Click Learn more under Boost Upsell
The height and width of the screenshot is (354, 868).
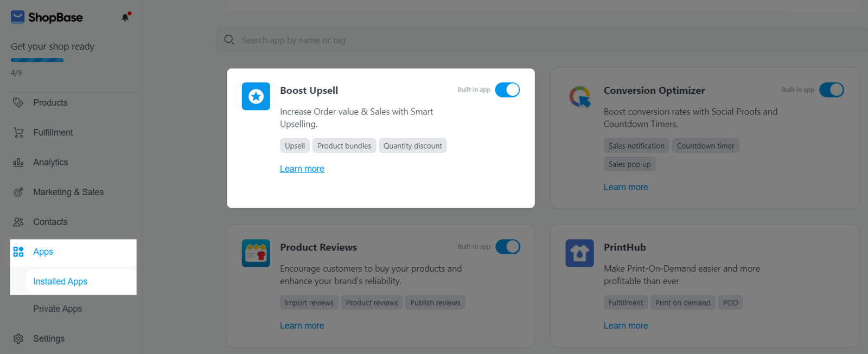pyautogui.click(x=302, y=169)
